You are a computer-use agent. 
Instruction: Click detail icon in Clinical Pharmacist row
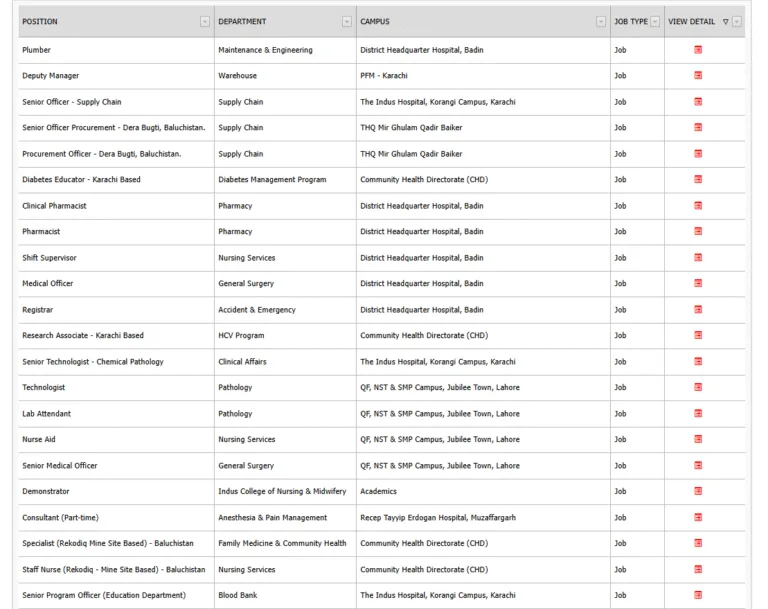[698, 206]
